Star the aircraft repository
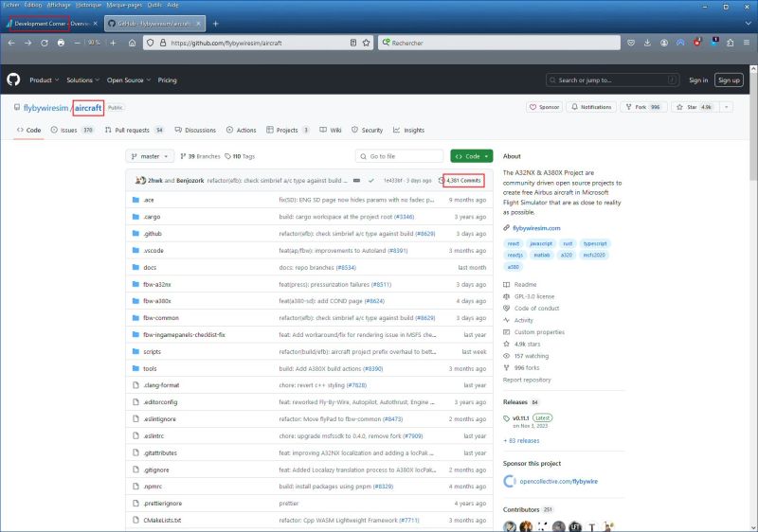Screen dimensions: 758x532 tap(695, 107)
